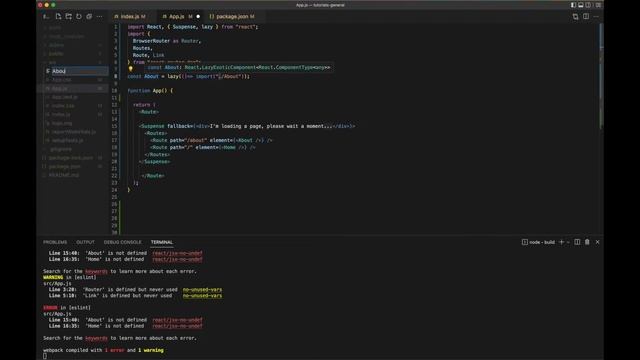
Task: Click the unsaved dot on App.js tab
Action: click(x=198, y=16)
